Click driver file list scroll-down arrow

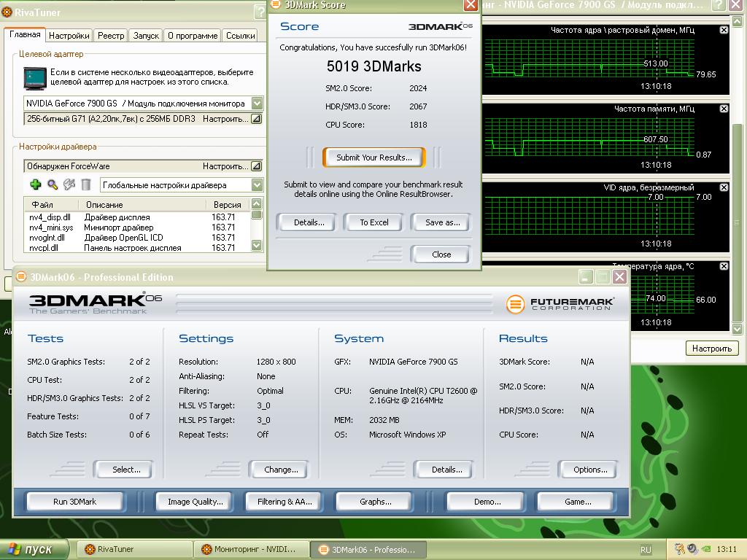[x=256, y=246]
